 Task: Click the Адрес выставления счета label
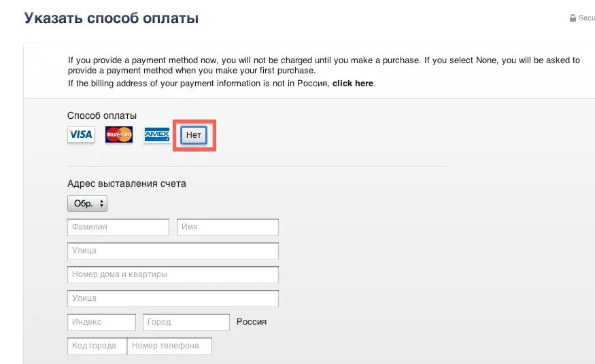tap(126, 184)
